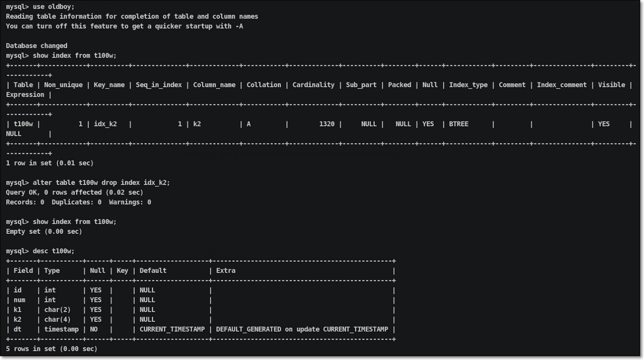Screen dimensions: 644x360
Task: Click the "Index_type" column header
Action: [468, 85]
